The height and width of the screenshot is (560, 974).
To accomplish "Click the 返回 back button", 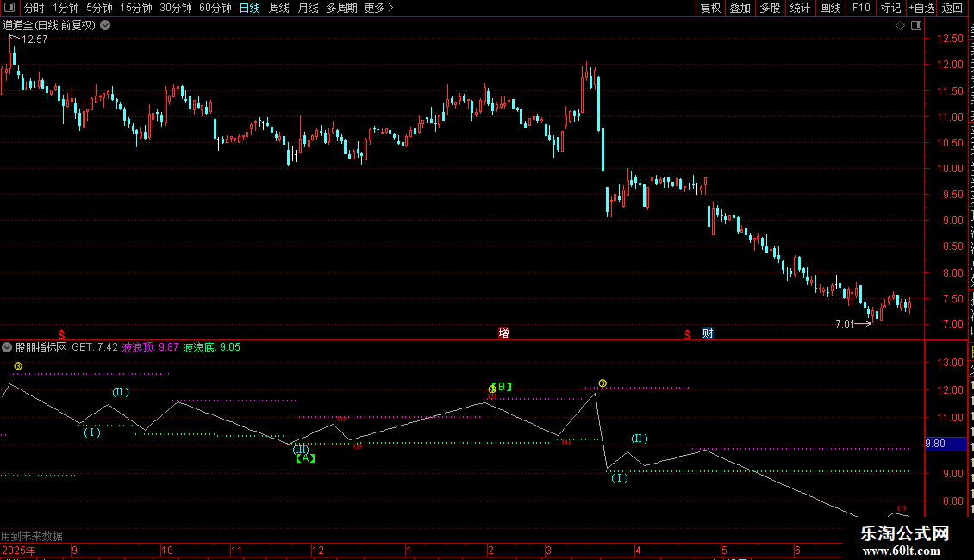I will [x=952, y=8].
